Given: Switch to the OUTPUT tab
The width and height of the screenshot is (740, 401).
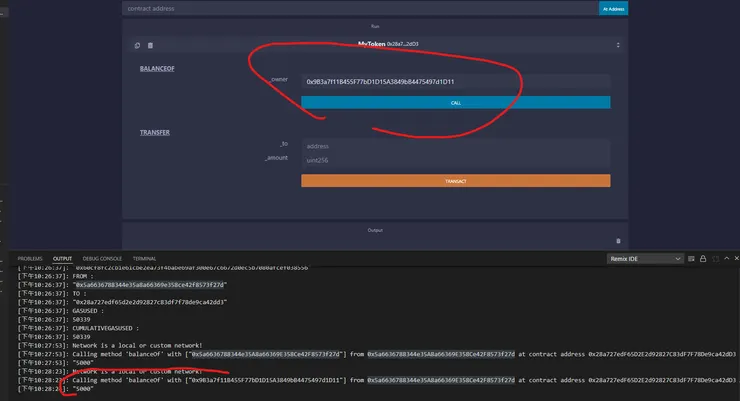Looking at the screenshot, I should point(62,259).
